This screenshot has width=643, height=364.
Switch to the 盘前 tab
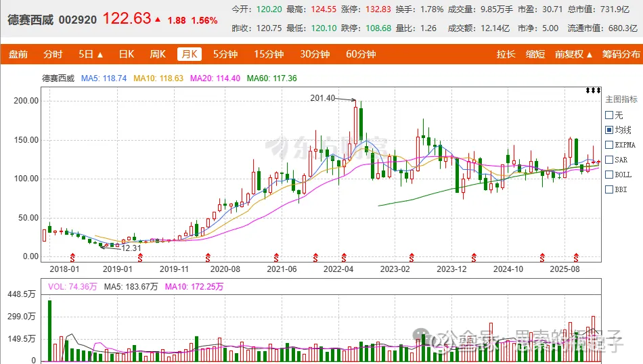[x=18, y=54]
